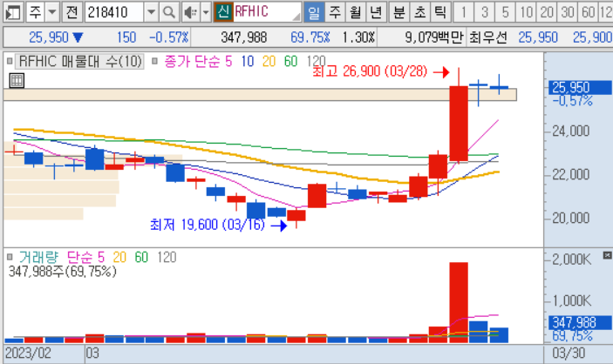The height and width of the screenshot is (364, 613).
Task: Choose interval 1 button
Action: point(464,12)
